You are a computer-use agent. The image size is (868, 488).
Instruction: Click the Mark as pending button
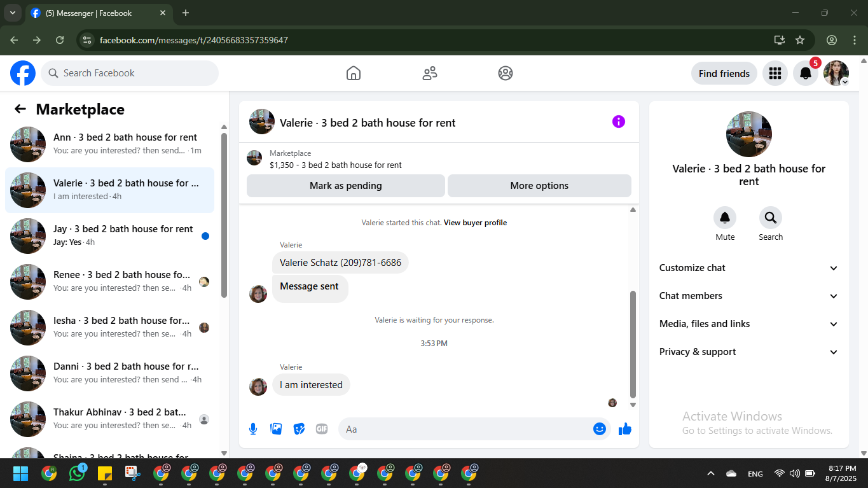pos(346,186)
